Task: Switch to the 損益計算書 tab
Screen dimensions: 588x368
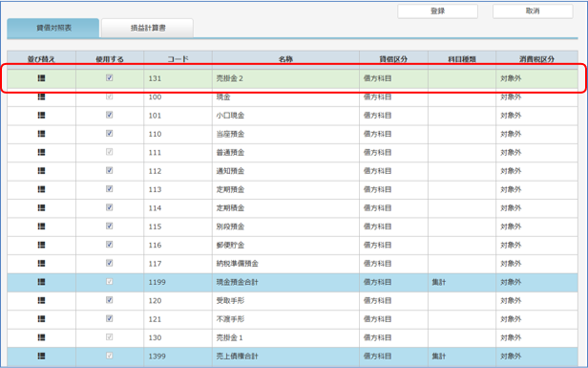Action: click(x=147, y=28)
